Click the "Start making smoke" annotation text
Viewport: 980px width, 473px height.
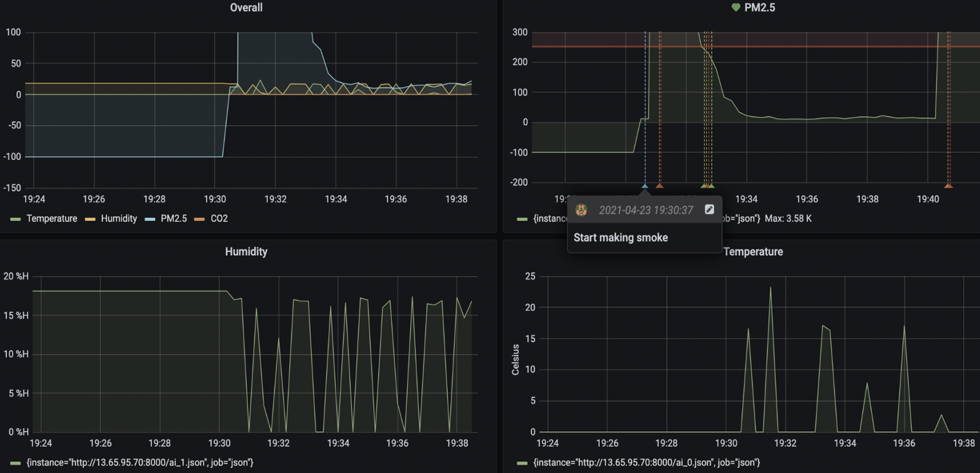coord(620,238)
